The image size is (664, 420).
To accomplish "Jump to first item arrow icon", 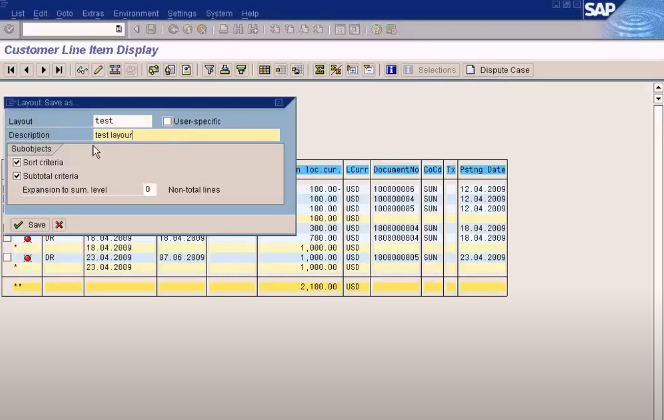I will pyautogui.click(x=11, y=70).
